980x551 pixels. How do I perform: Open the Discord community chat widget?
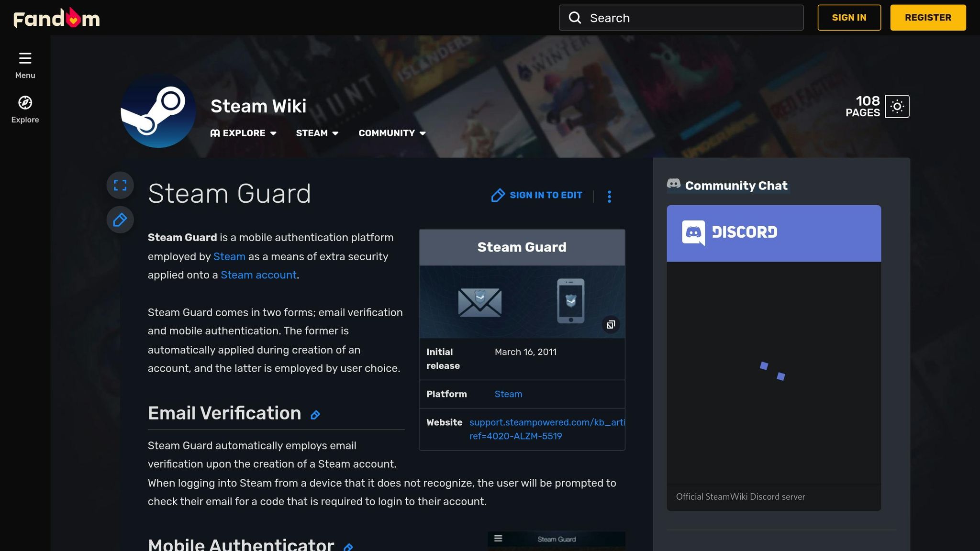tap(773, 233)
